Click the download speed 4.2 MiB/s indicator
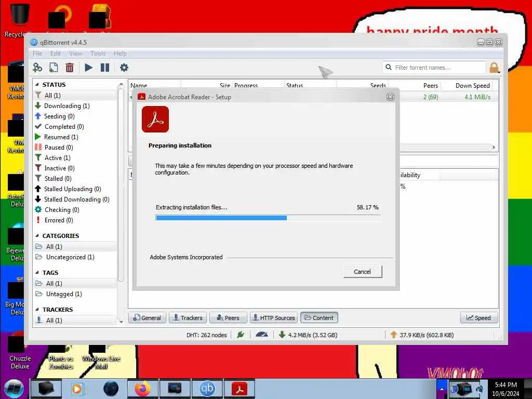This screenshot has width=532, height=399. point(308,335)
